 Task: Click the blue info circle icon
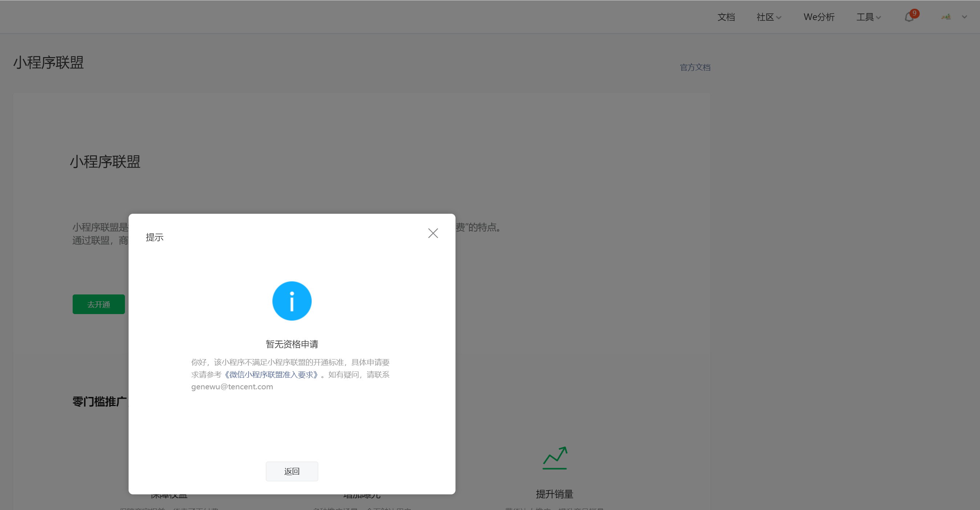point(292,301)
